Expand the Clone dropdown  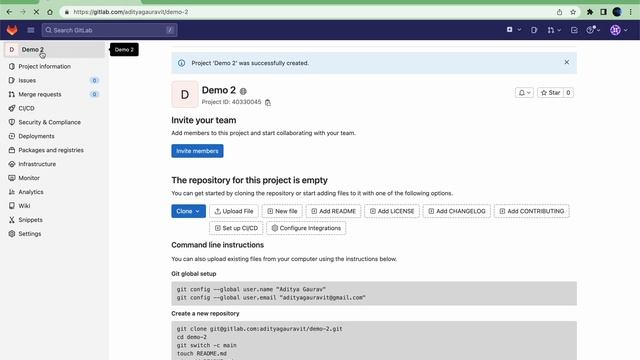pyautogui.click(x=188, y=211)
